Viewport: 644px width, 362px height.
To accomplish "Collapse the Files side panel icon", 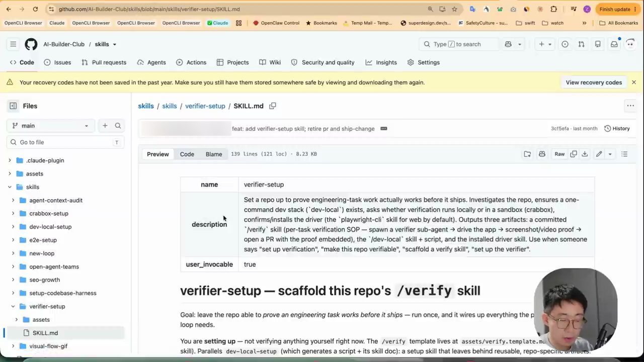I will (x=13, y=106).
